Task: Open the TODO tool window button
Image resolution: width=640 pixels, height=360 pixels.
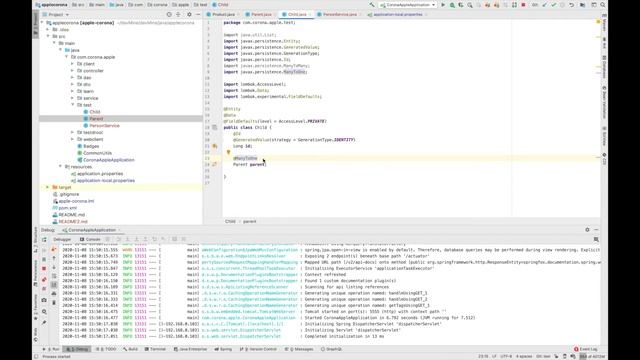Action: (x=106, y=349)
